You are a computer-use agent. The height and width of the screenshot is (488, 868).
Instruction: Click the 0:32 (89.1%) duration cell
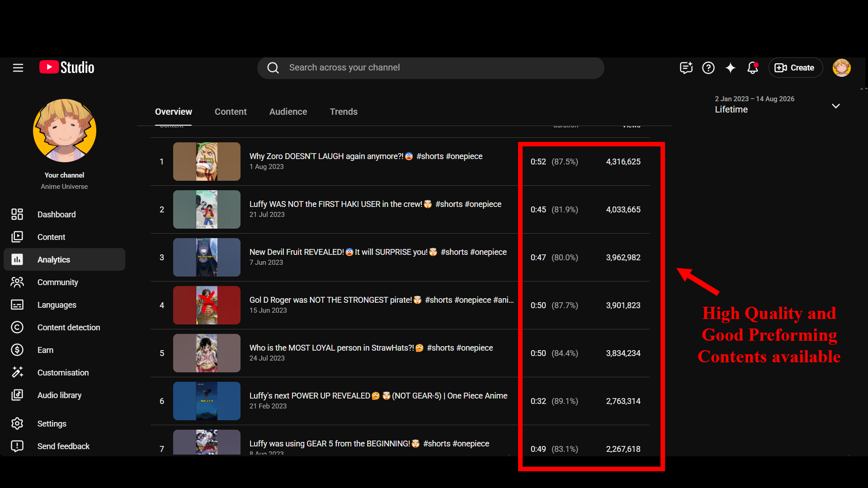(x=554, y=401)
